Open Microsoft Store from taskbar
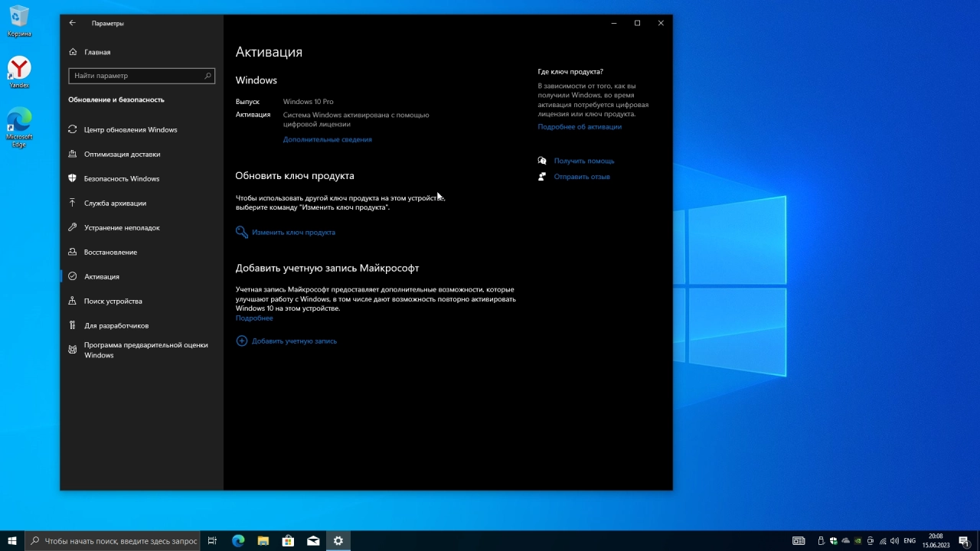980x551 pixels. click(x=288, y=540)
